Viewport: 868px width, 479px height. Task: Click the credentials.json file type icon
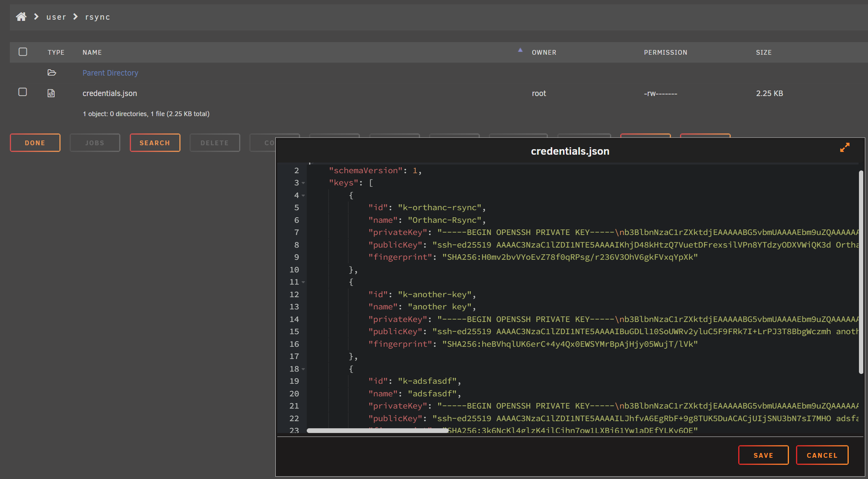[x=51, y=93]
